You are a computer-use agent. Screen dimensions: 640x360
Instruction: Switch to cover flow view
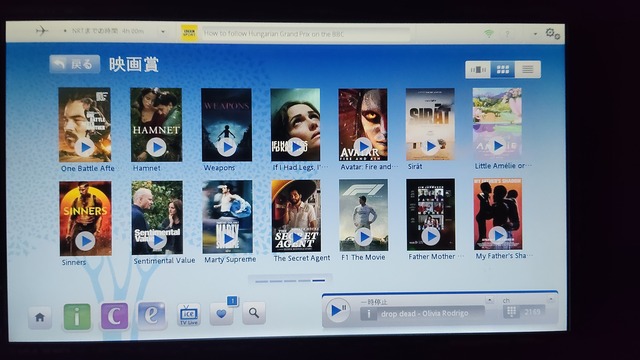pyautogui.click(x=478, y=70)
